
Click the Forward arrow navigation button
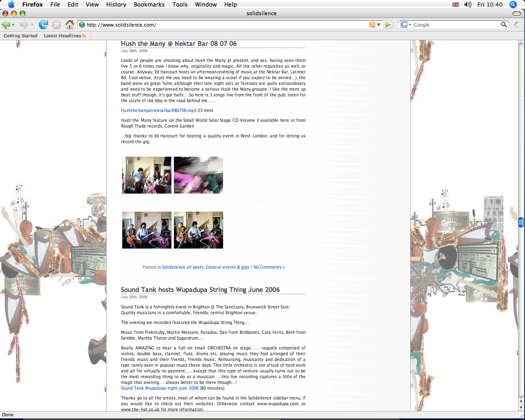(x=24, y=25)
